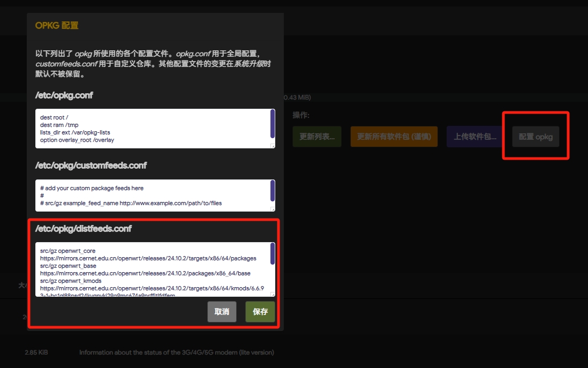Click the 'lists_dir ext /var/opkg-lists' line
The image size is (588, 368).
[x=75, y=132]
